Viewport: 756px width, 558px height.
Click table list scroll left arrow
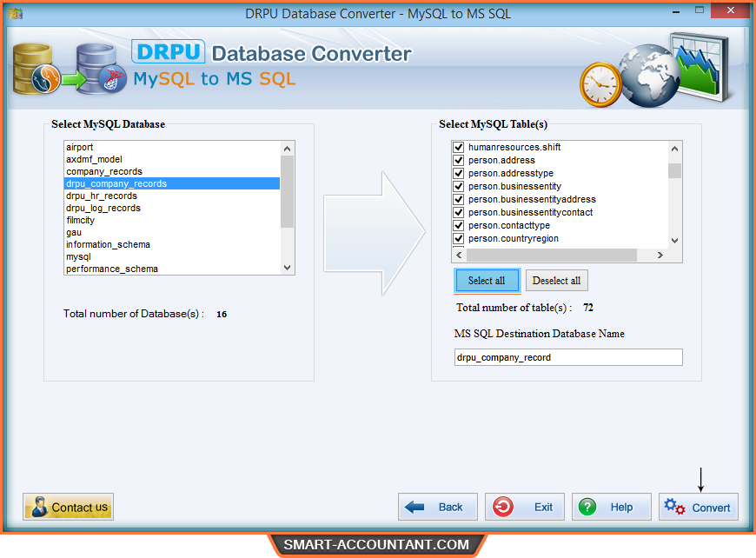tap(459, 256)
